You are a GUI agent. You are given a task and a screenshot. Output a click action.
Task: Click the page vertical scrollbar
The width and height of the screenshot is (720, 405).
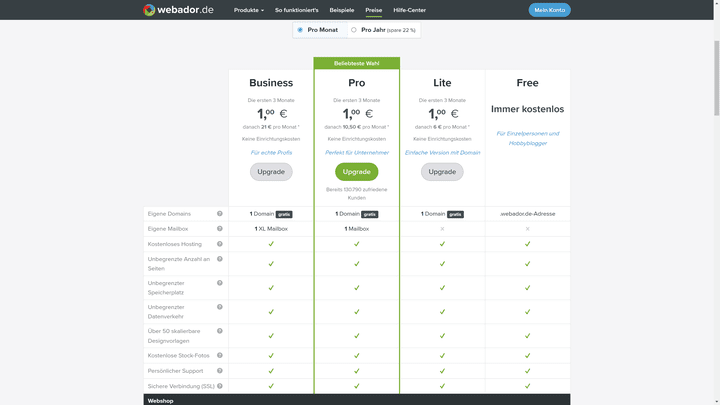(715, 200)
